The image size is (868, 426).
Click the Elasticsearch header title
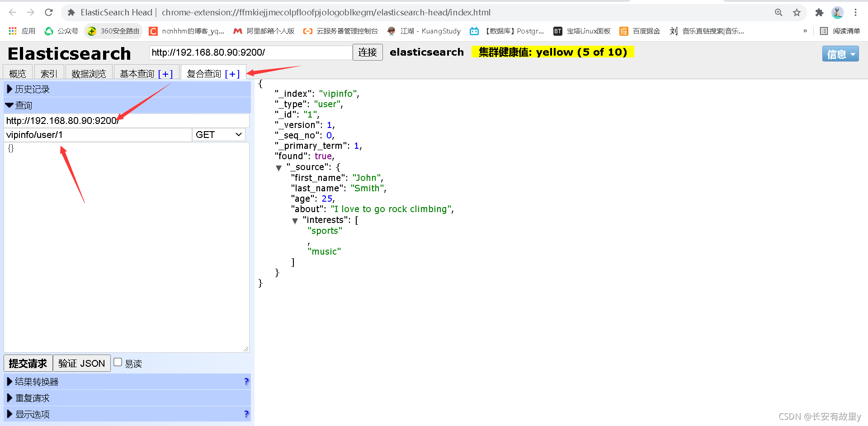tap(69, 54)
